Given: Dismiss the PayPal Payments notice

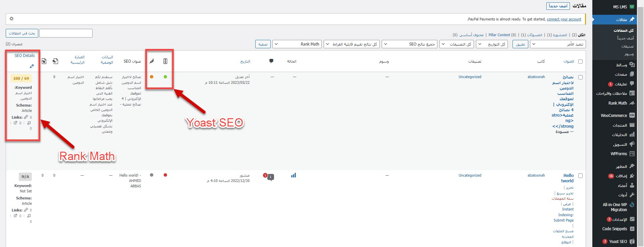Looking at the screenshot, I should (x=11, y=19).
